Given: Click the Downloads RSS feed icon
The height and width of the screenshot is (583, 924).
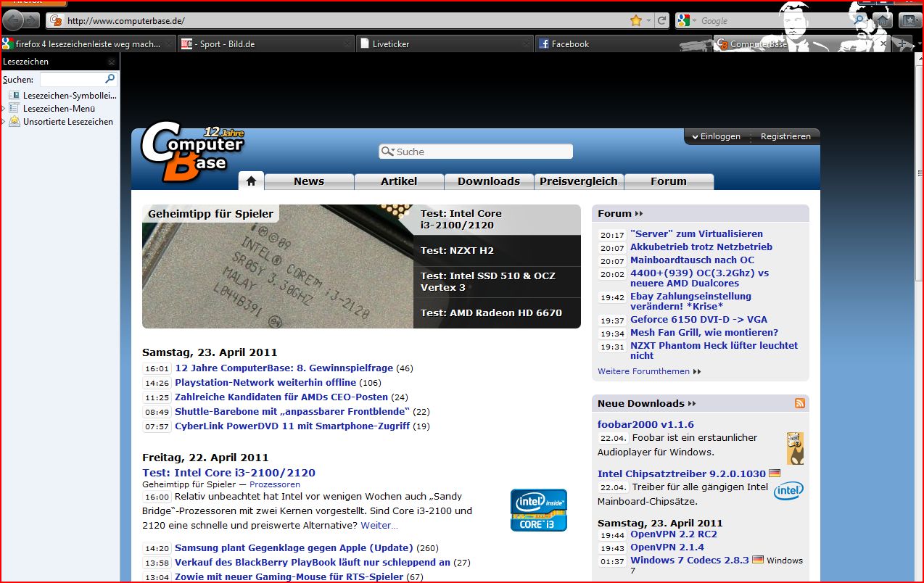Looking at the screenshot, I should pyautogui.click(x=799, y=403).
